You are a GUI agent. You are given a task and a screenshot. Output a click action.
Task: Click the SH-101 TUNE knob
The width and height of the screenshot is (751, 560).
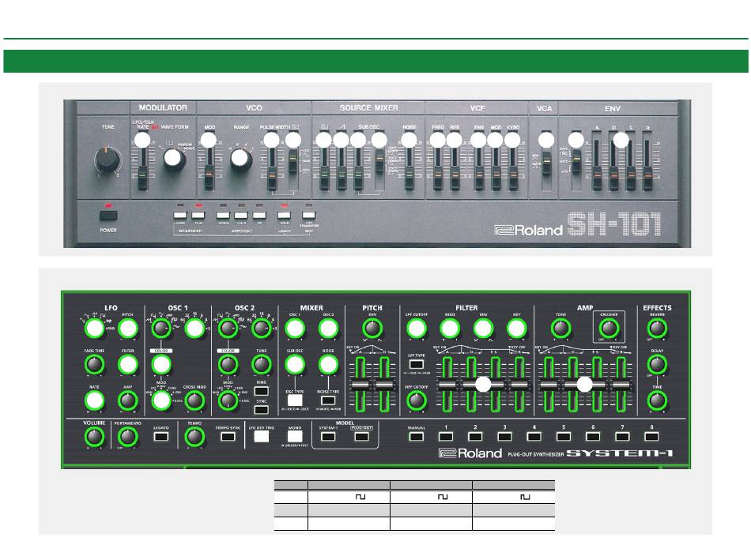(x=107, y=160)
